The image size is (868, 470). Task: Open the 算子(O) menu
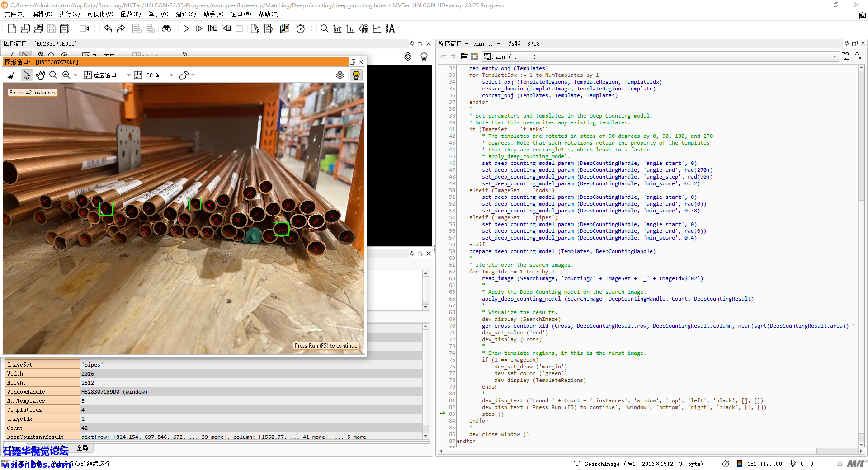click(158, 14)
